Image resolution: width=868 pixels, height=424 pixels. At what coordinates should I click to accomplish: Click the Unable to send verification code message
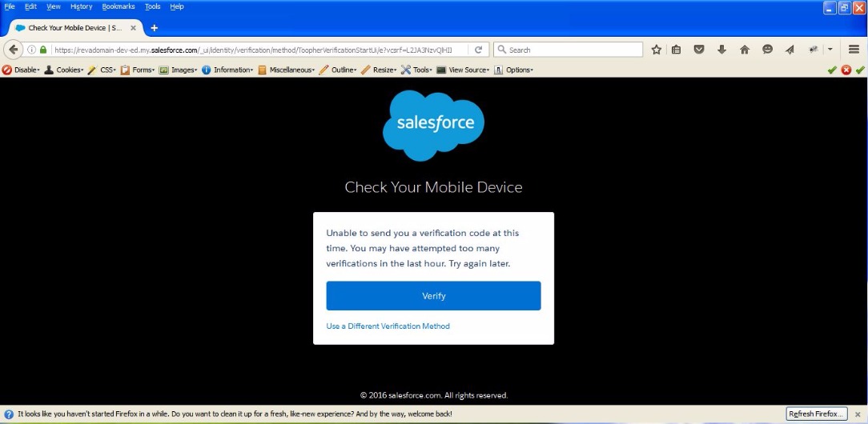(x=423, y=249)
